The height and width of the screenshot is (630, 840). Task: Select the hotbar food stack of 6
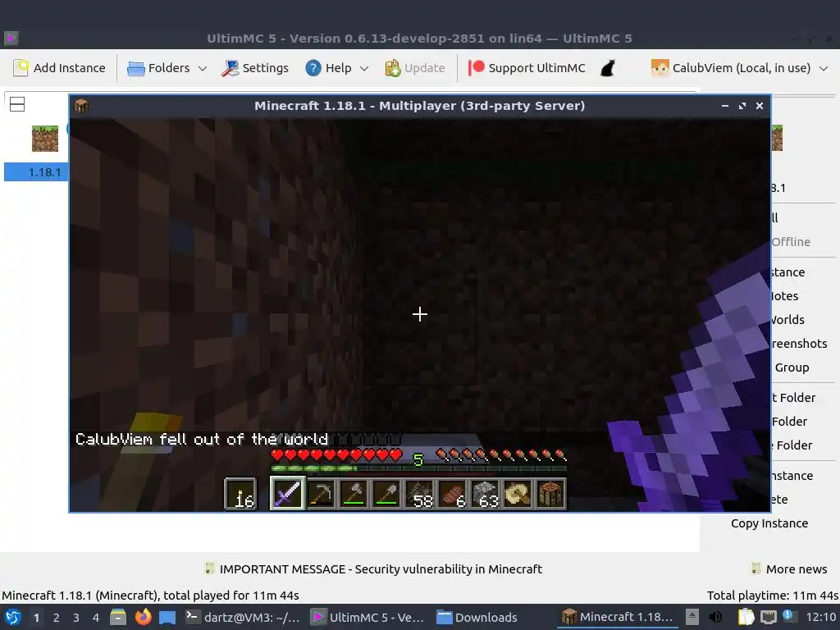tap(453, 493)
